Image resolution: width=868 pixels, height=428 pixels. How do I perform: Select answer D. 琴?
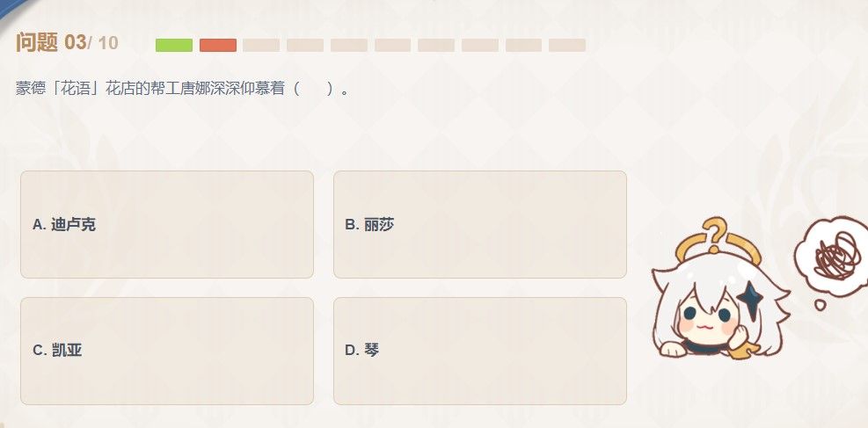(479, 351)
